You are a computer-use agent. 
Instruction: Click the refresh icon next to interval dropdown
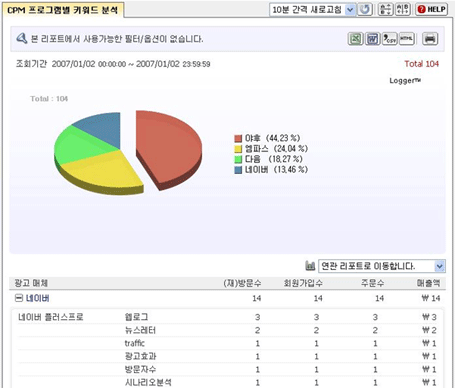click(x=365, y=9)
